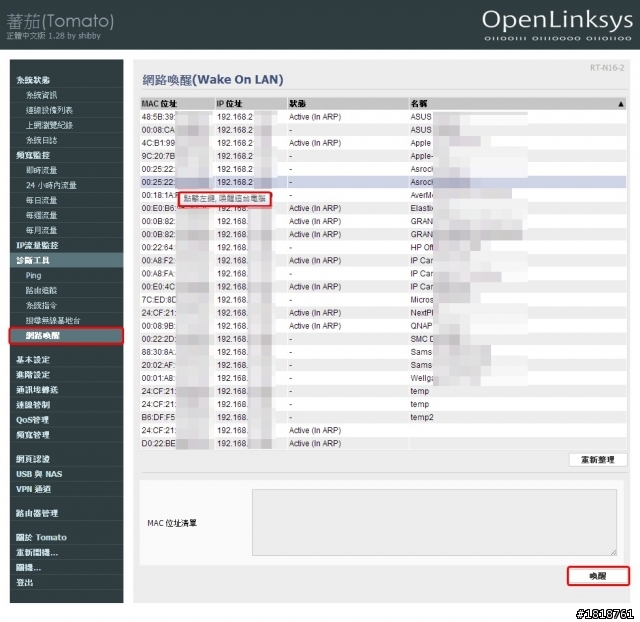Image resolution: width=640 pixels, height=622 pixels.
Task: Open 頻寬管理 section
Action: coord(33,435)
